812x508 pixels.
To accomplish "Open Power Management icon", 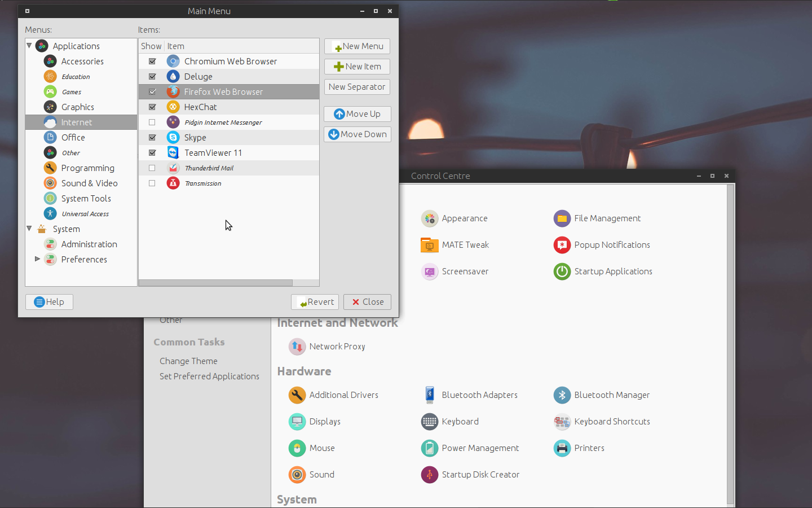I will pos(430,448).
